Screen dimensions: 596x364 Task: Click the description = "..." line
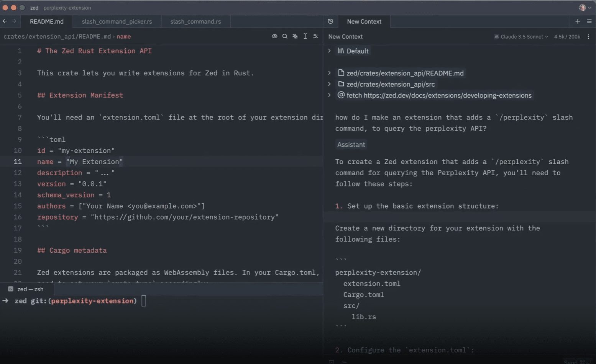click(76, 173)
